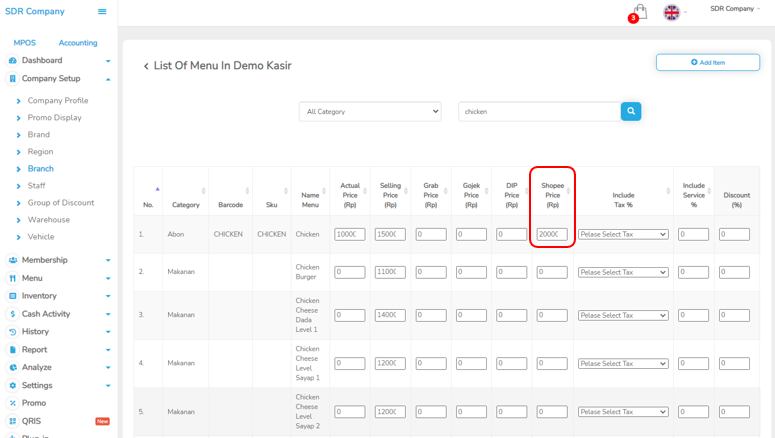Screen dimensions: 775x438
Task: Click the search field containing chicken
Action: click(x=538, y=112)
